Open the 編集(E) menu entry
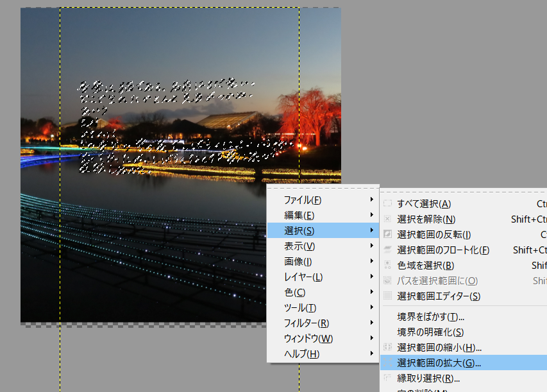This screenshot has width=547, height=392. pos(323,215)
